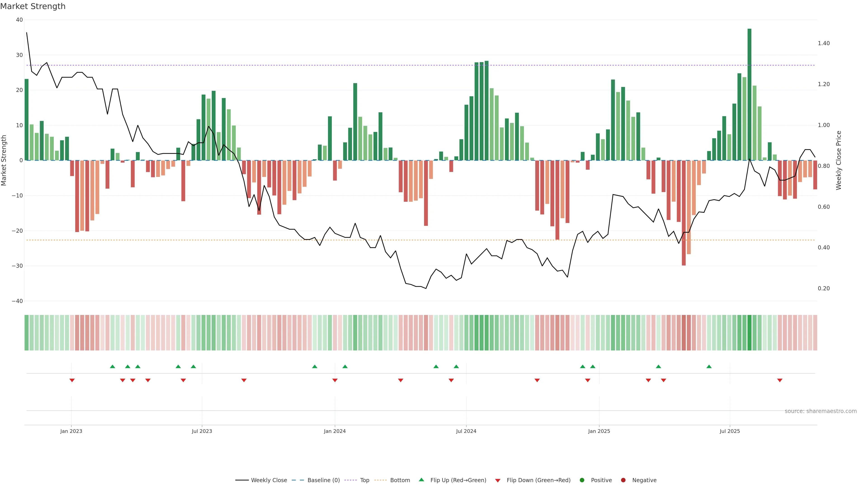Click the Jan 2024 x-axis label

(x=335, y=431)
